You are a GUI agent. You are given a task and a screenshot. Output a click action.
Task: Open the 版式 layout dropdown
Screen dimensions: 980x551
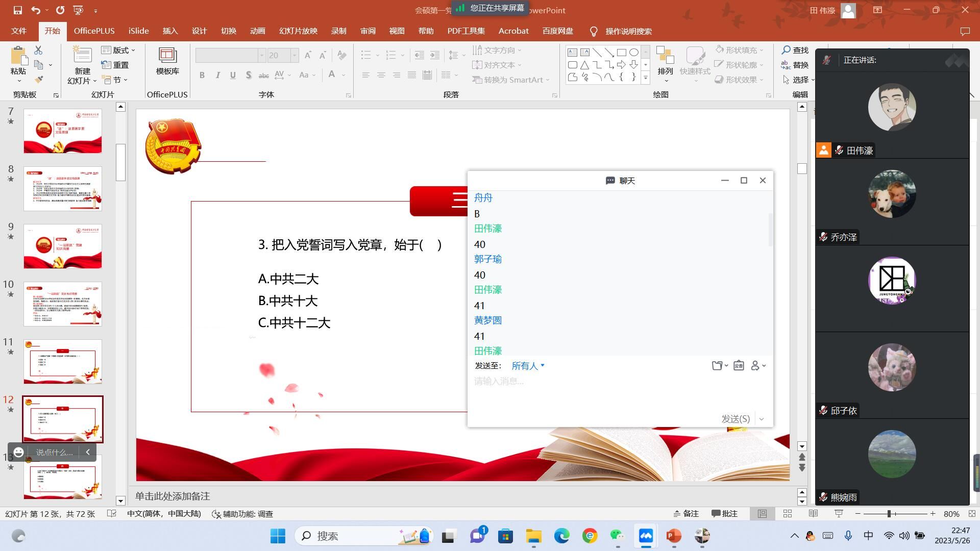tap(120, 50)
